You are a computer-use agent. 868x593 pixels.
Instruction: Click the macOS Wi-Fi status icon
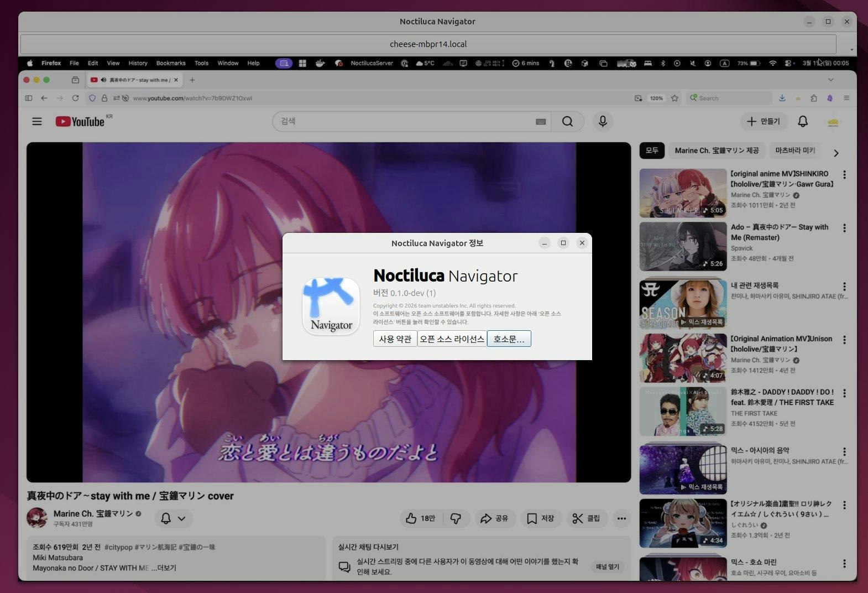(x=773, y=63)
